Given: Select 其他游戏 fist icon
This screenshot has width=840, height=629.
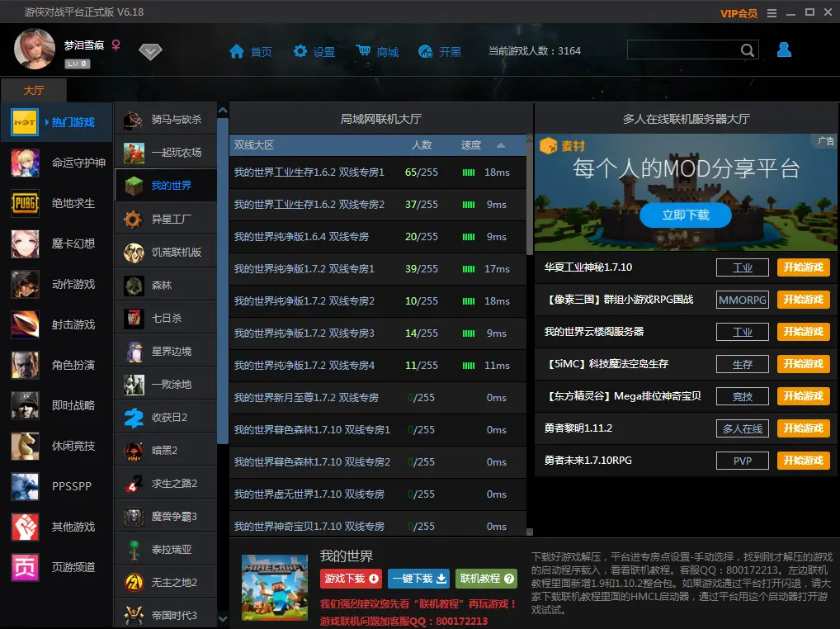Looking at the screenshot, I should (26, 527).
